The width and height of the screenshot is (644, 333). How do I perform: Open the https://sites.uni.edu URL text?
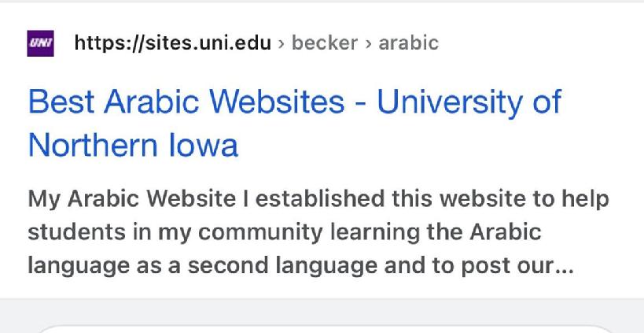tap(173, 43)
